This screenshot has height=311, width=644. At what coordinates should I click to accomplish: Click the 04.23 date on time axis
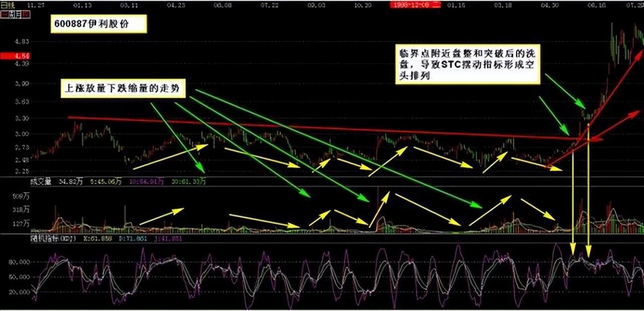pos(176,5)
